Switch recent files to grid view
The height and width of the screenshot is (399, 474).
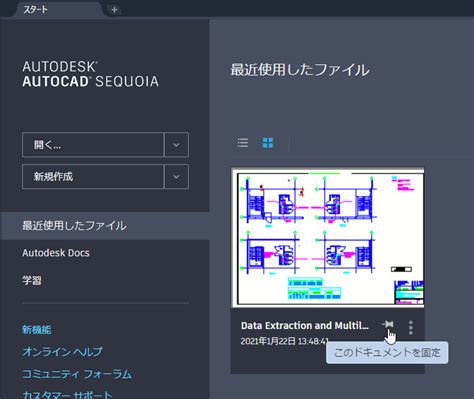pos(268,143)
